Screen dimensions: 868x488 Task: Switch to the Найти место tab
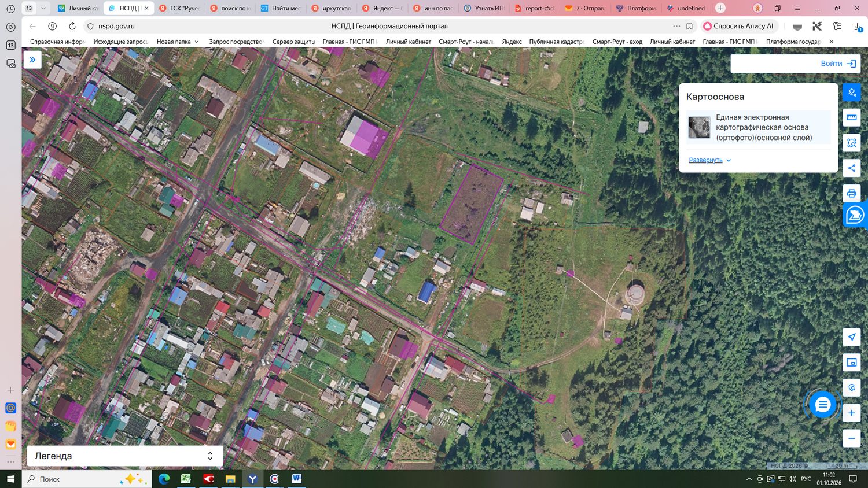tap(281, 8)
